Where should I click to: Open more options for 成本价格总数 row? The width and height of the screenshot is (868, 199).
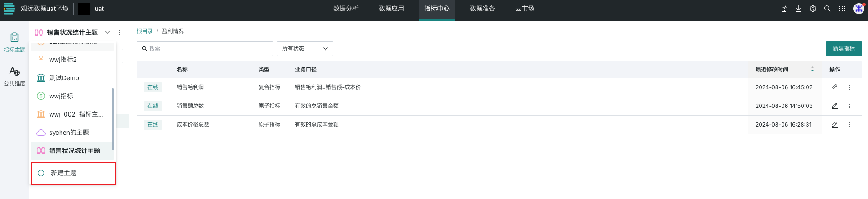point(849,125)
